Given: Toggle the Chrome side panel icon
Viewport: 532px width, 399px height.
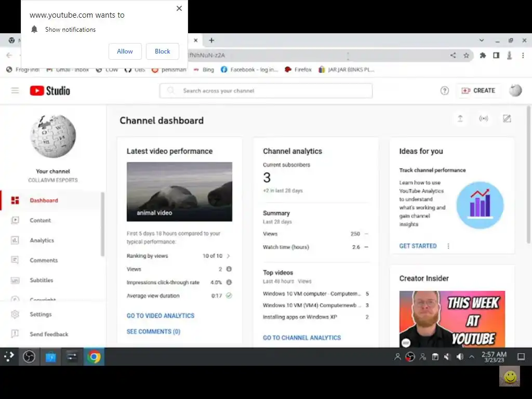Looking at the screenshot, I should point(496,55).
